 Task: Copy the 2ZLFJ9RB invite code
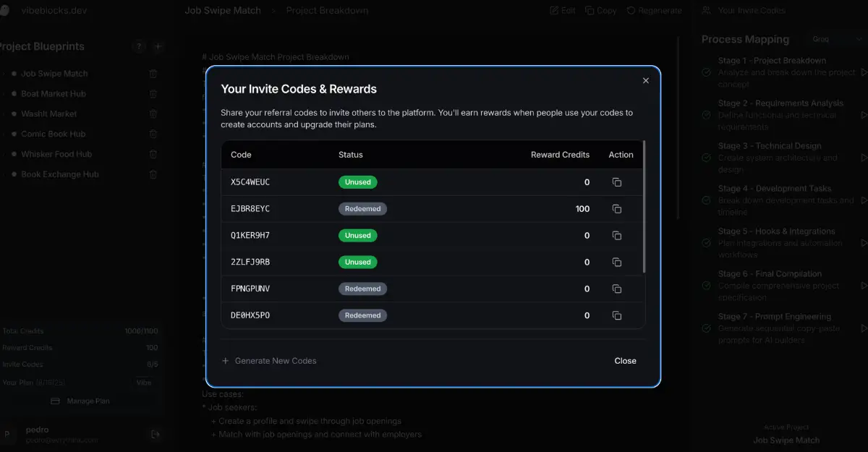[616, 263]
